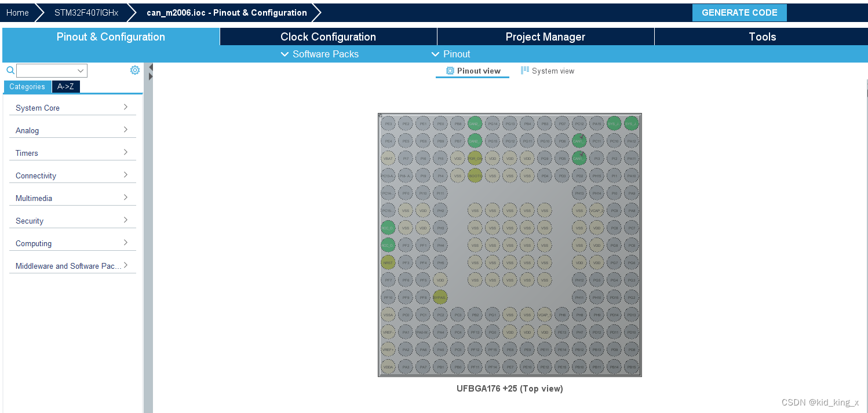Switch to System view
This screenshot has width=868, height=413.
[548, 71]
